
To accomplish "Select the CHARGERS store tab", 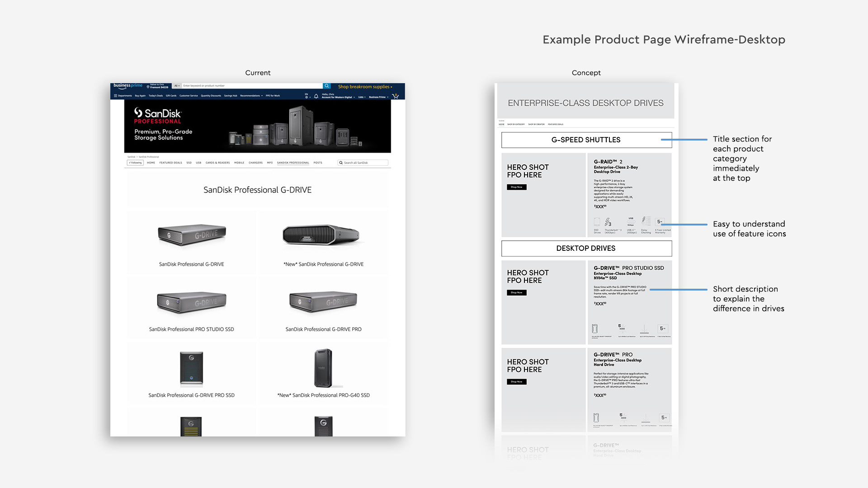I will 256,163.
